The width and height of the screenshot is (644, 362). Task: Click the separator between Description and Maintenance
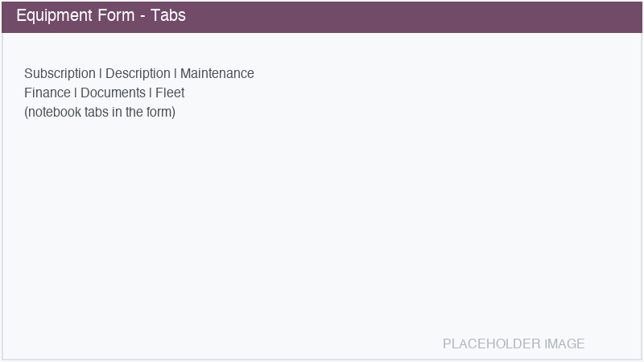click(x=175, y=73)
